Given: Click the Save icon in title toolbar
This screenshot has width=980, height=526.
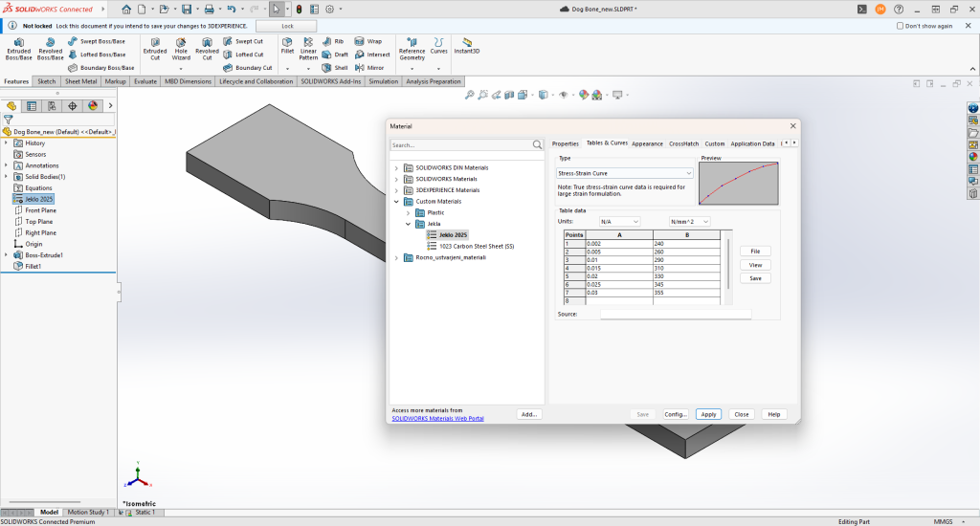Looking at the screenshot, I should tap(187, 10).
